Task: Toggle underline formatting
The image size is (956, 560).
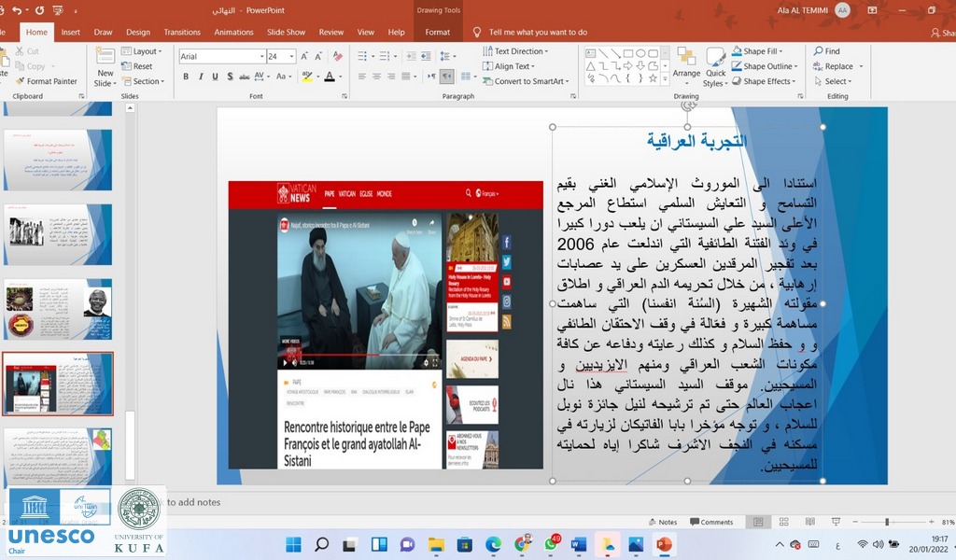Action: coord(214,77)
